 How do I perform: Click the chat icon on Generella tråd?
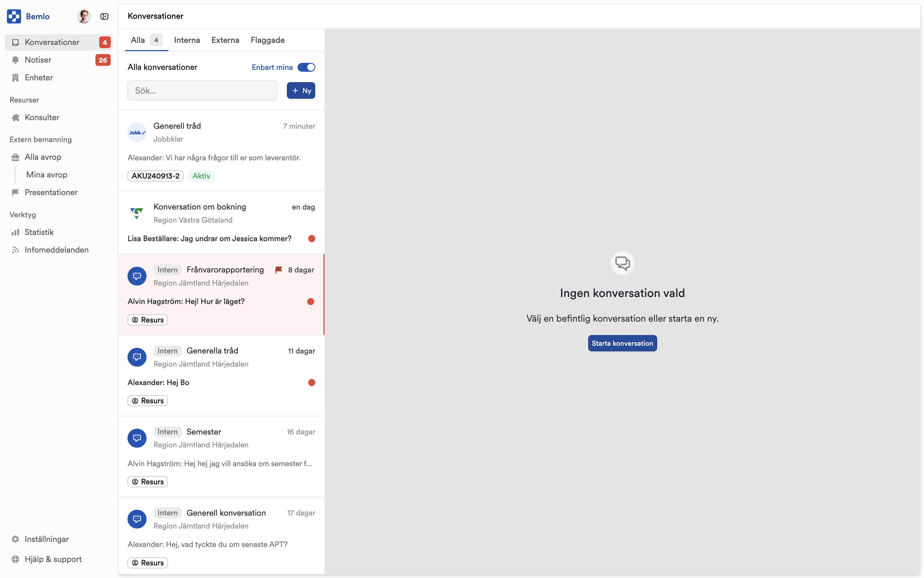pyautogui.click(x=137, y=357)
